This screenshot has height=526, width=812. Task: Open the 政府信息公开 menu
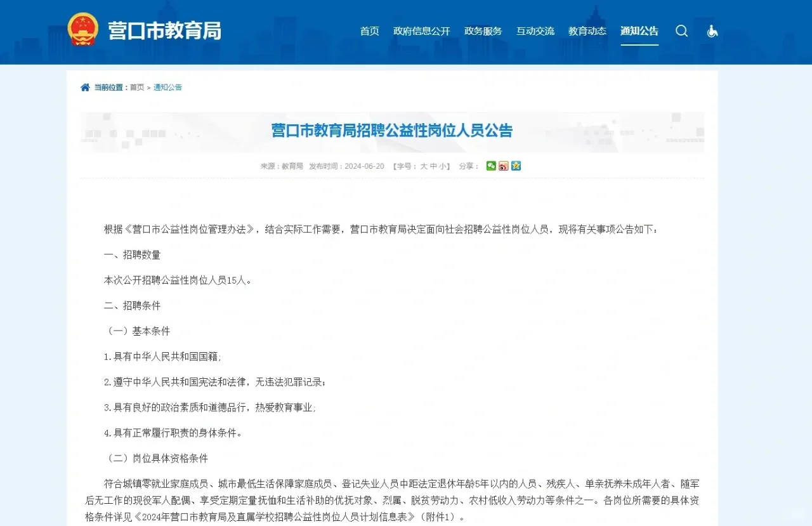click(422, 31)
